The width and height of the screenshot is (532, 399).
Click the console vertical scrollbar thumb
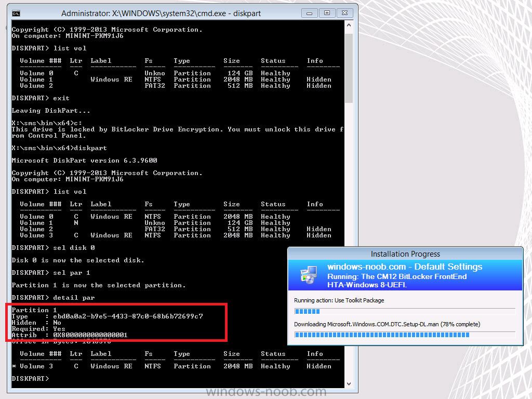point(349,68)
